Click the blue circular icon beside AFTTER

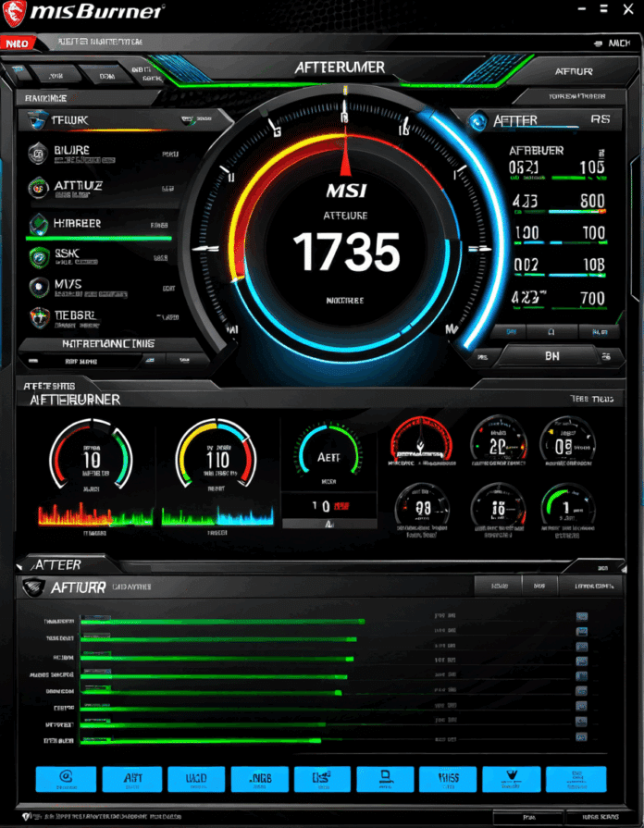[x=477, y=120]
